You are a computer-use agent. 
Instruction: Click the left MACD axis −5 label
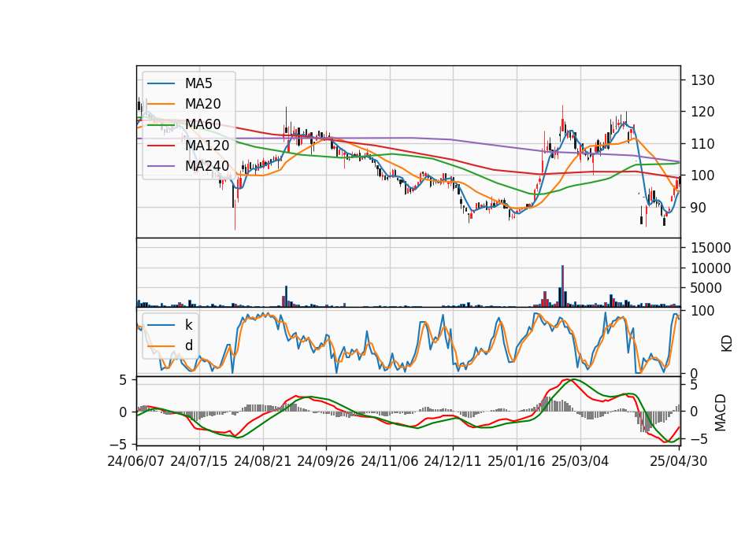tap(117, 444)
